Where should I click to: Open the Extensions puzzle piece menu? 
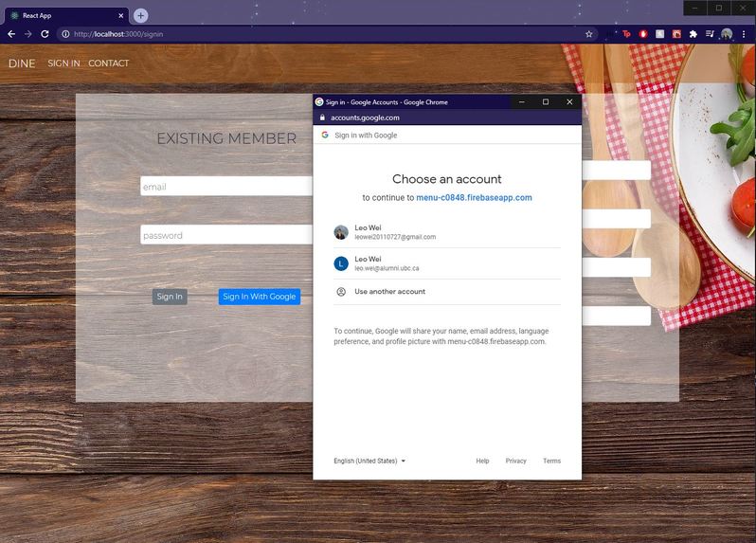693,34
